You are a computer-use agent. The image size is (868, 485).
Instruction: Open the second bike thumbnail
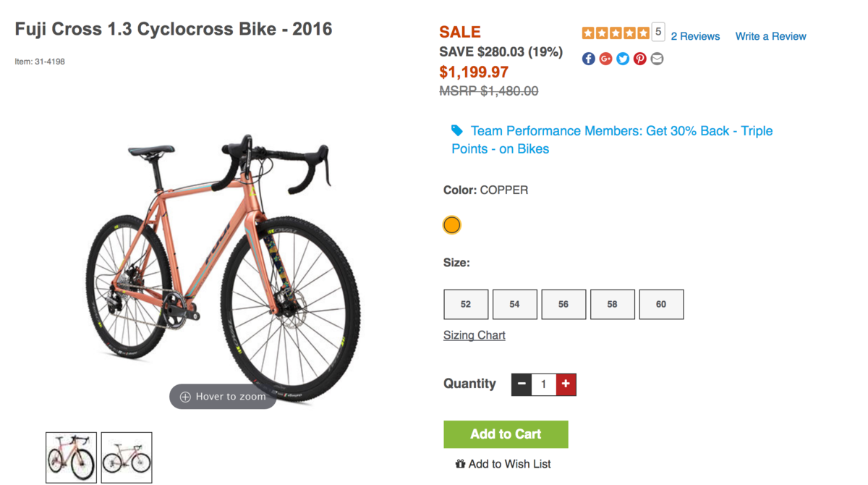[x=126, y=457]
